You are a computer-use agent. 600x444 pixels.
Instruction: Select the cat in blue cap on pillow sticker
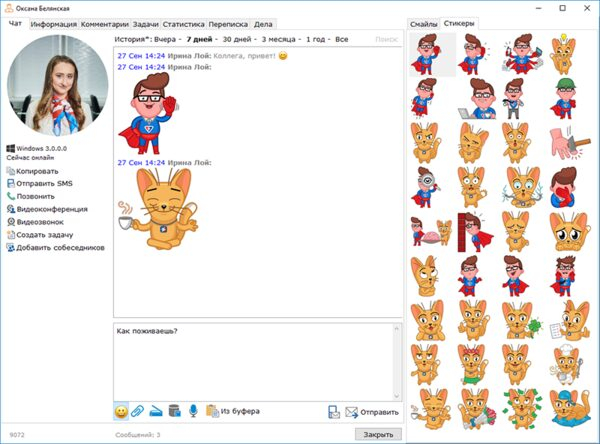click(x=570, y=408)
